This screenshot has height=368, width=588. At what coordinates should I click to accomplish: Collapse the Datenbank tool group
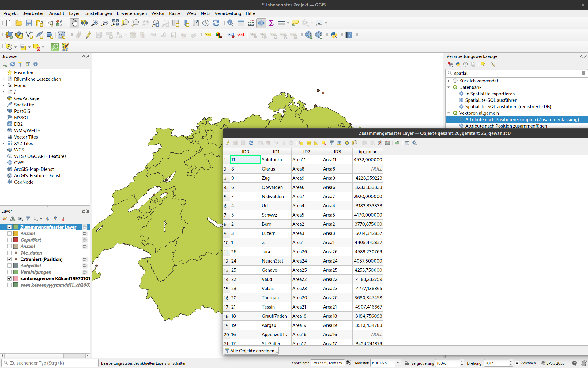pos(449,87)
